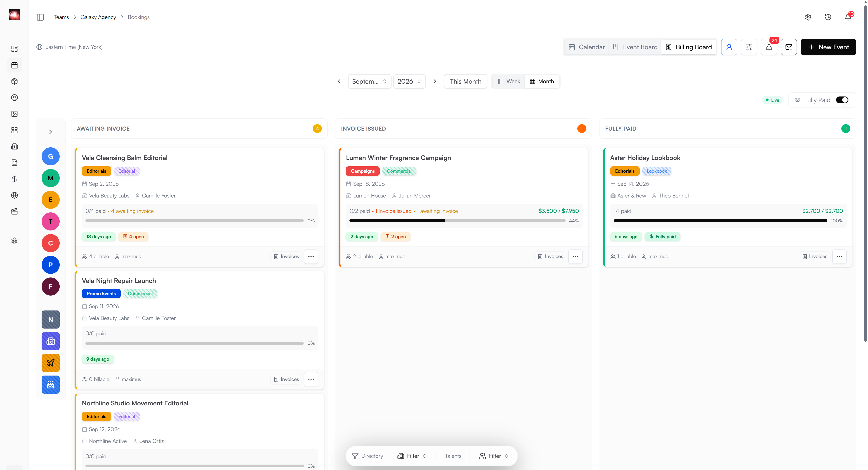Open more options on Vela Cleansing Balm card

(311, 256)
